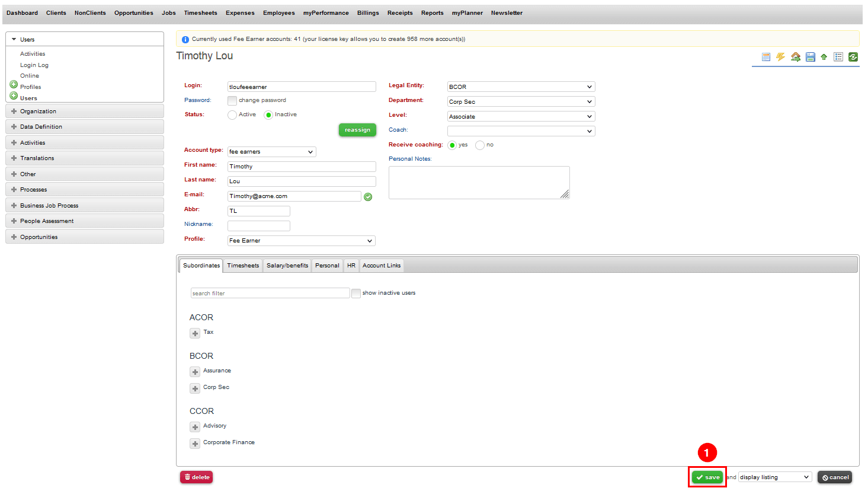Expand the Data Definition sidebar section
868x491 pixels.
pos(85,127)
